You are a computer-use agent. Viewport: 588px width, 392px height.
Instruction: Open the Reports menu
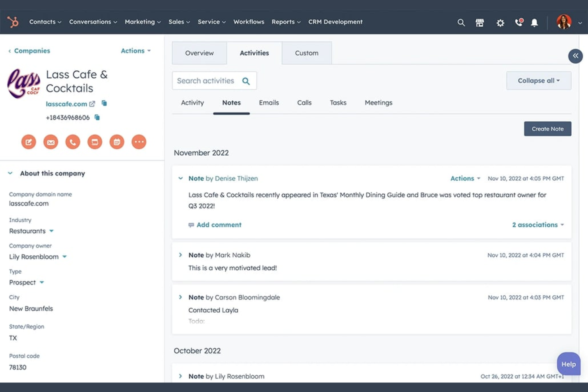(x=286, y=22)
